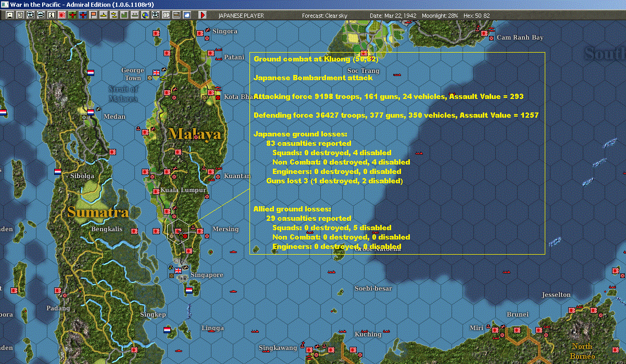
Task: Open the globe toolbar icon
Action: tap(145, 15)
